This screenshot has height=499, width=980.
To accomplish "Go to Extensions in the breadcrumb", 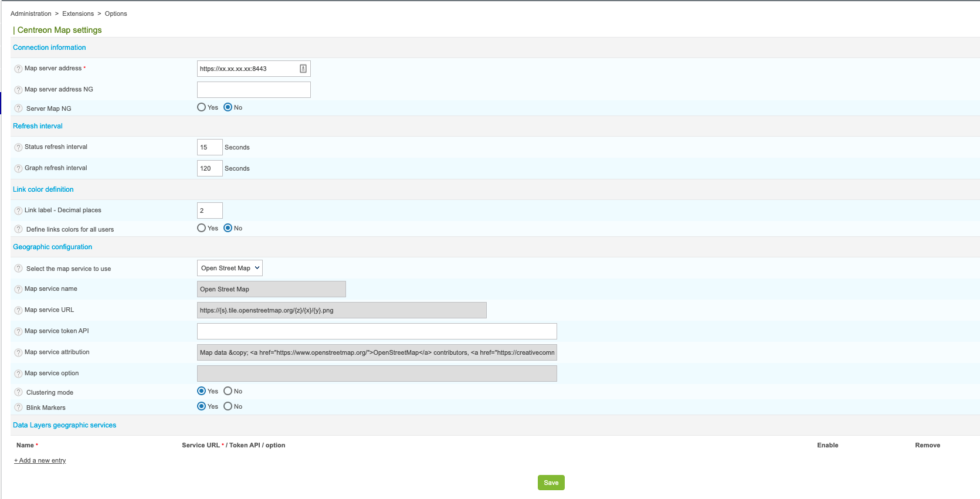I will pos(78,13).
